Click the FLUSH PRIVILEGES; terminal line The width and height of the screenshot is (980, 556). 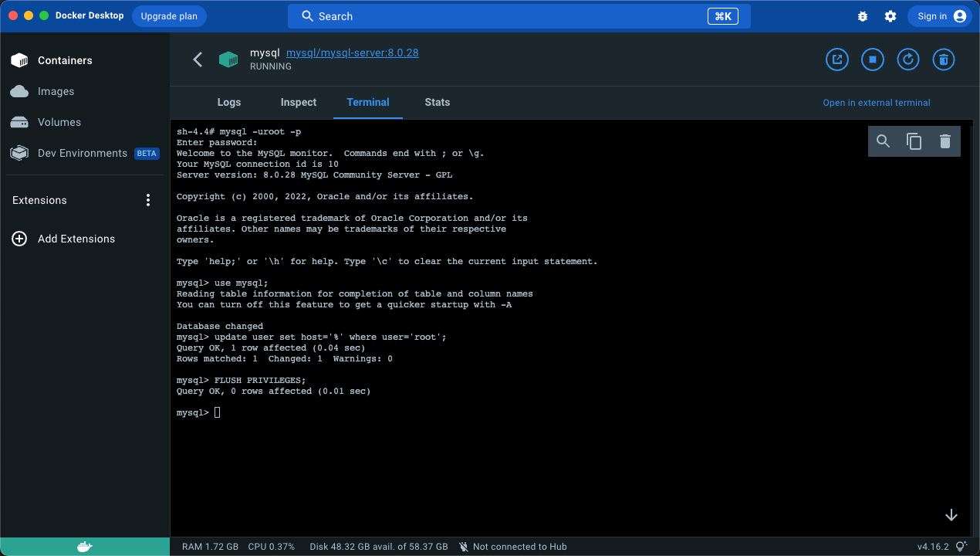[242, 380]
